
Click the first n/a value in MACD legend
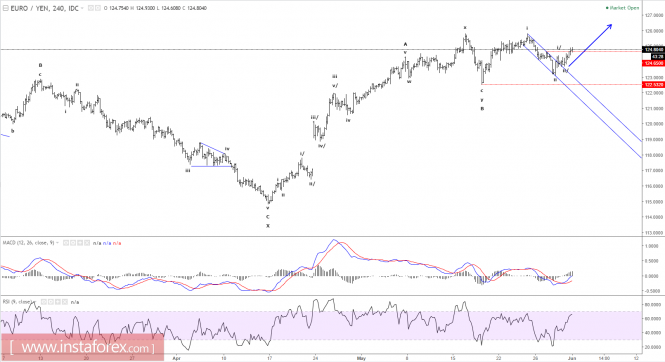pyautogui.click(x=97, y=243)
